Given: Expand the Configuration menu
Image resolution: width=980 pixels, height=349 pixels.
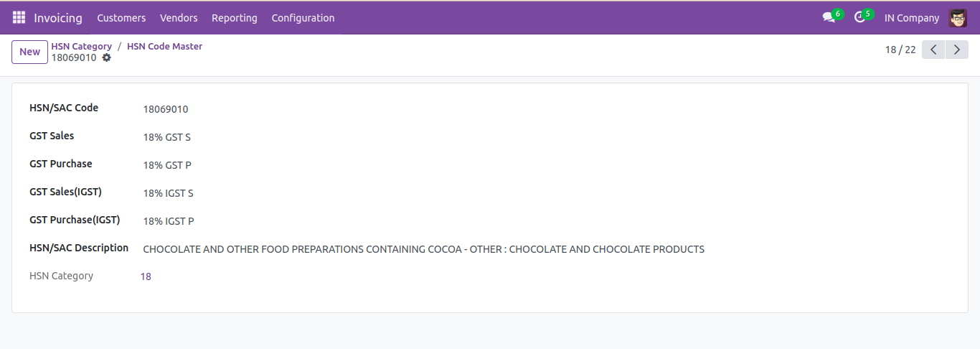Looking at the screenshot, I should point(303,18).
